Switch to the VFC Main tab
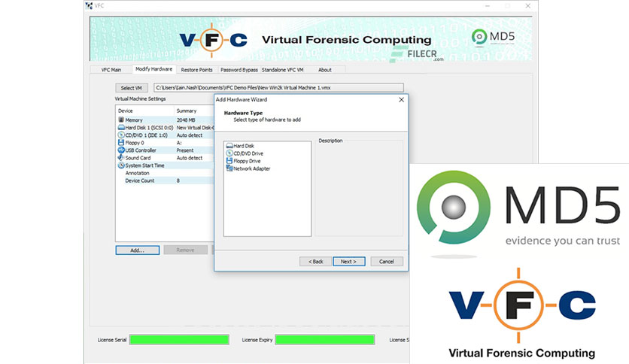 pos(111,70)
